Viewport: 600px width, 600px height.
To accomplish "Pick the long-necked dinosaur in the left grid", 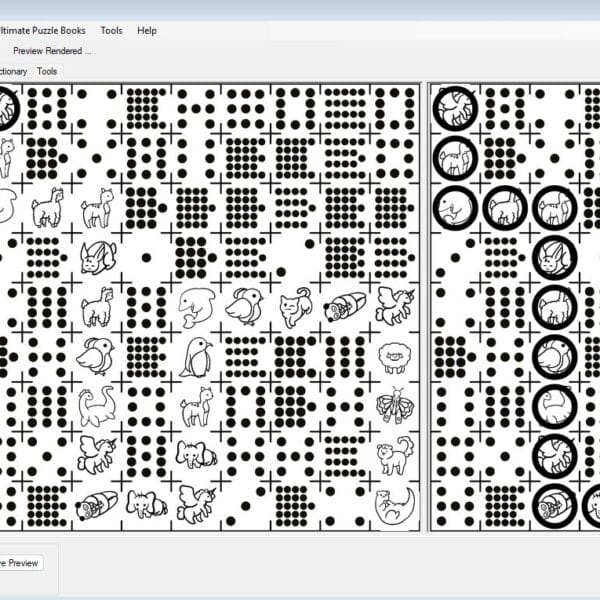I will tap(97, 406).
